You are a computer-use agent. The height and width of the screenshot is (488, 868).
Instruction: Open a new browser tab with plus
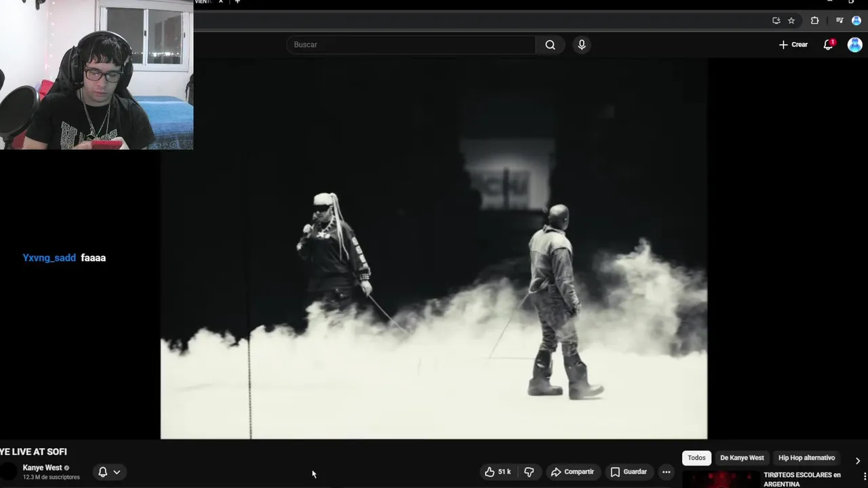[237, 2]
